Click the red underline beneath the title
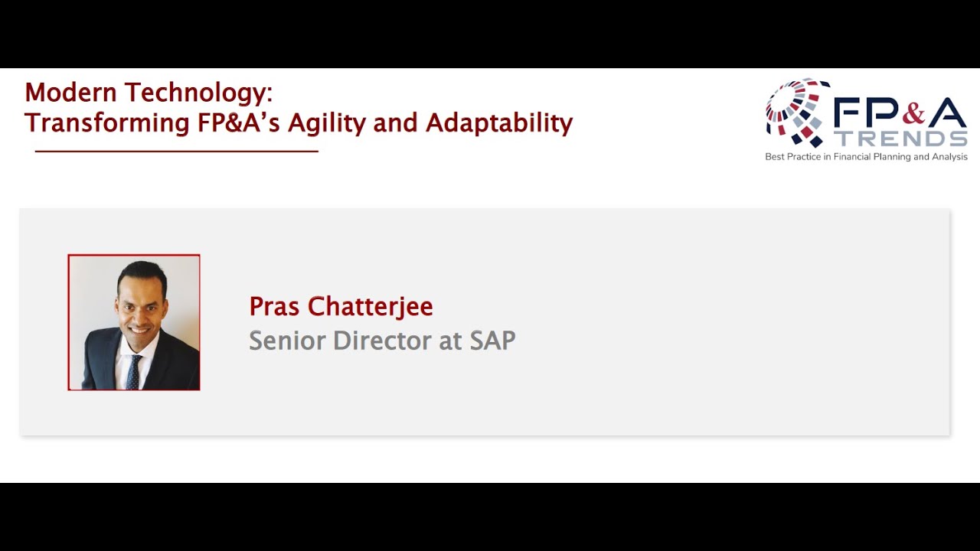Screen dimensions: 980x551 tap(176, 152)
